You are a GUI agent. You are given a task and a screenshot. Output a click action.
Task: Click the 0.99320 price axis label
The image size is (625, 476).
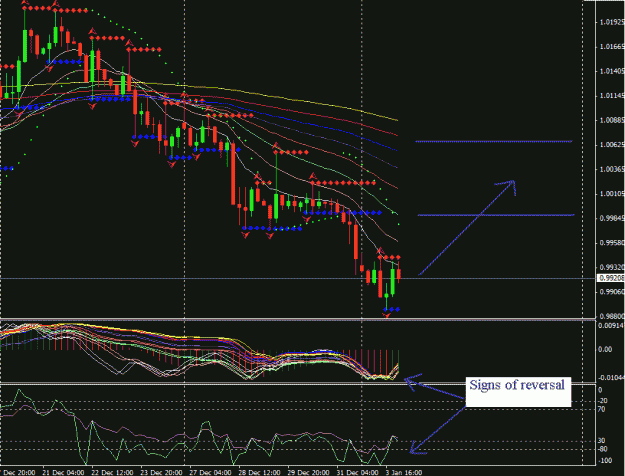click(x=612, y=268)
